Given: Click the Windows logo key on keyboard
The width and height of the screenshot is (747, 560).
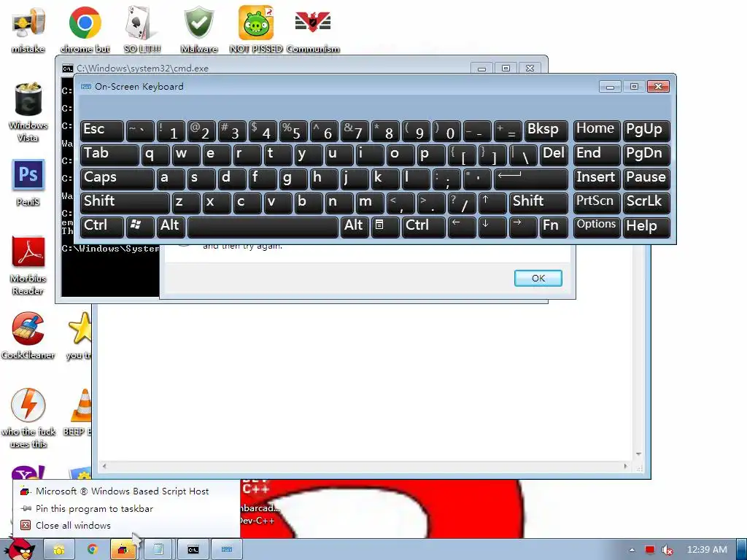Looking at the screenshot, I should [x=139, y=227].
